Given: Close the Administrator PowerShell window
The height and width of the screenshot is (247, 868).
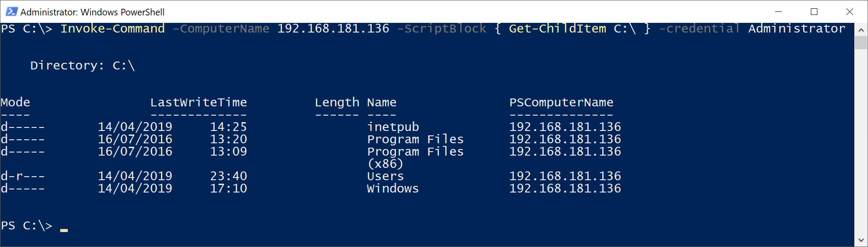Looking at the screenshot, I should point(850,12).
